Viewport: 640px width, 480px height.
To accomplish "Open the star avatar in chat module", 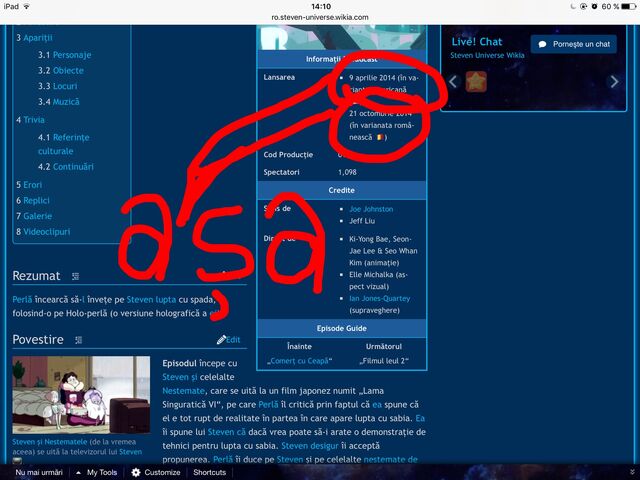I will coord(476,81).
